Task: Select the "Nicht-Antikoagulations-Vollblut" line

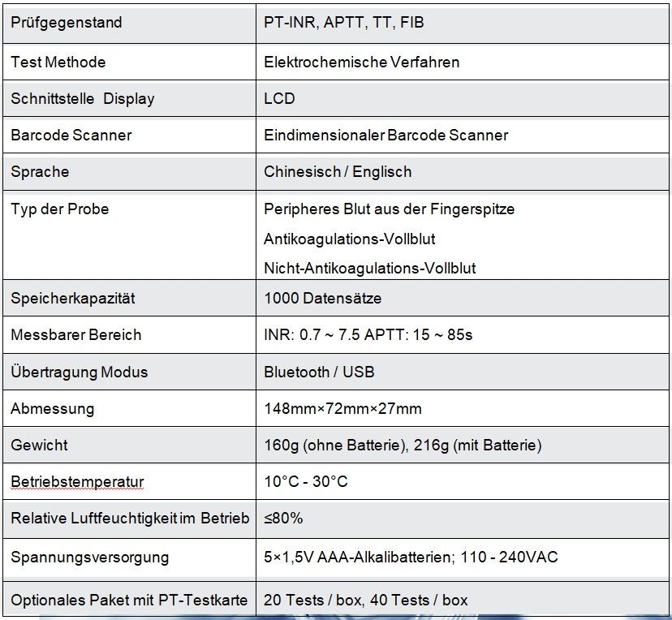Action: (370, 268)
